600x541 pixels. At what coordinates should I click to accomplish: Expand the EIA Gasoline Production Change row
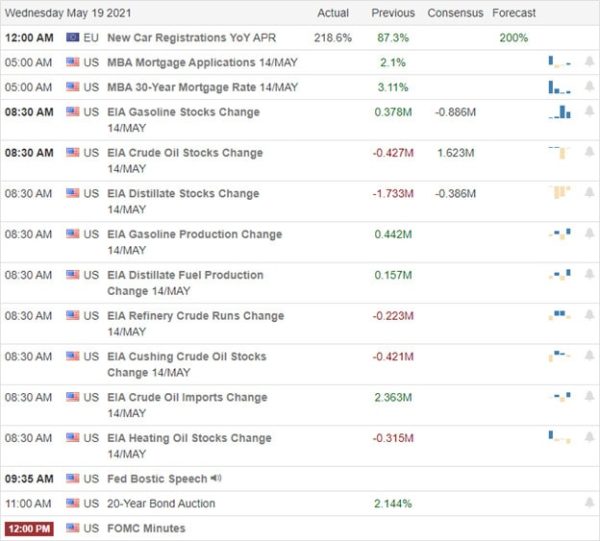click(194, 234)
